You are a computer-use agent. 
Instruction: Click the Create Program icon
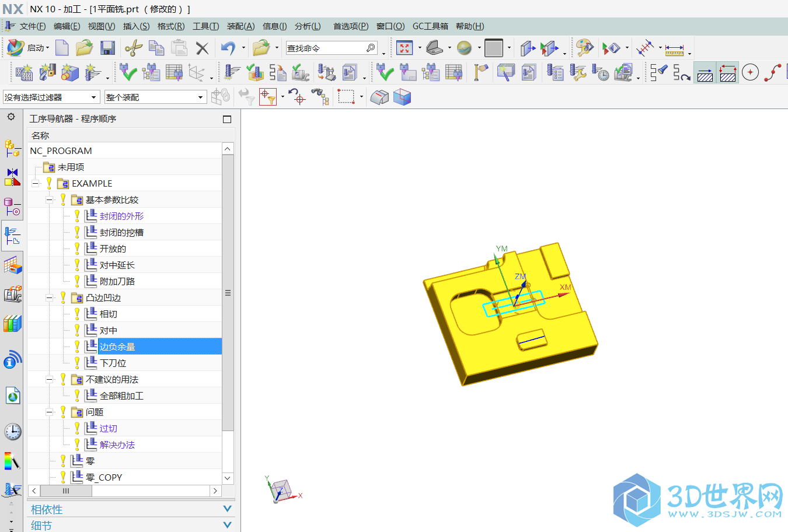[24, 72]
